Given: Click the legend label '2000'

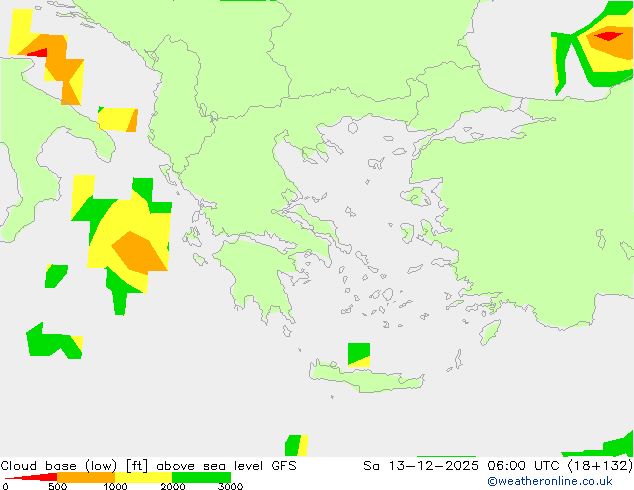Looking at the screenshot, I should (x=173, y=486).
